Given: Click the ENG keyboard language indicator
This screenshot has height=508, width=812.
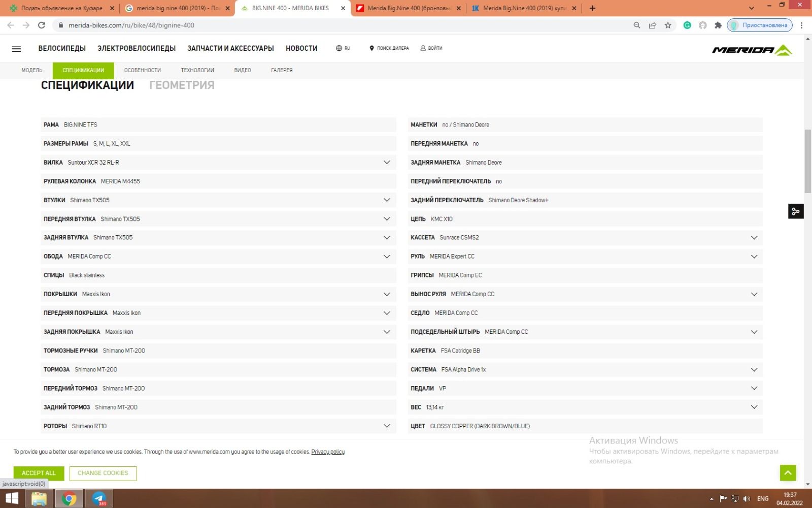Looking at the screenshot, I should pyautogui.click(x=763, y=499).
